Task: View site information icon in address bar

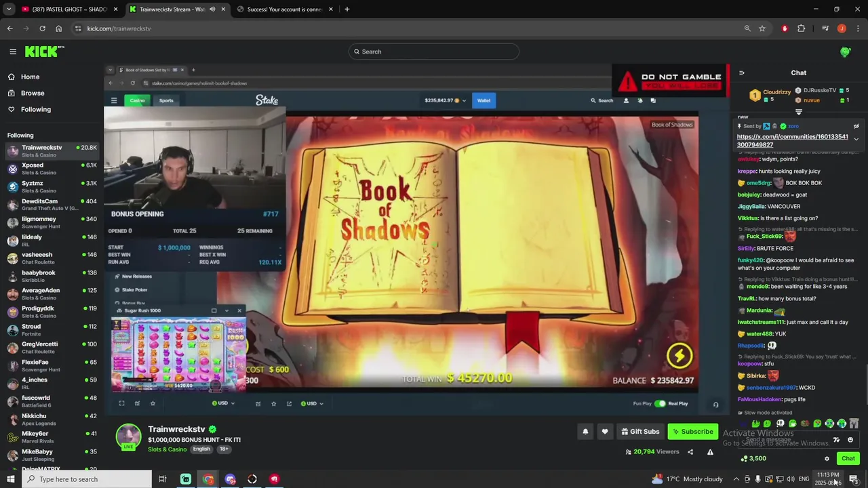Action: [x=78, y=28]
